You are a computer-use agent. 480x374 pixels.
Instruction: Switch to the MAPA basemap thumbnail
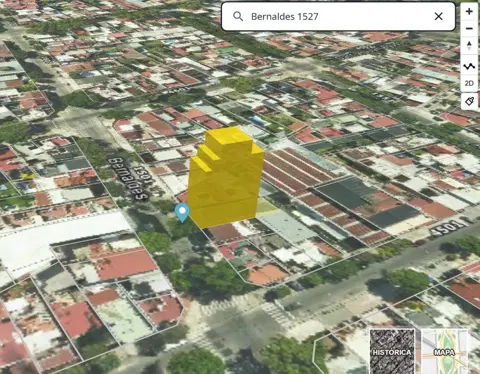pyautogui.click(x=444, y=351)
